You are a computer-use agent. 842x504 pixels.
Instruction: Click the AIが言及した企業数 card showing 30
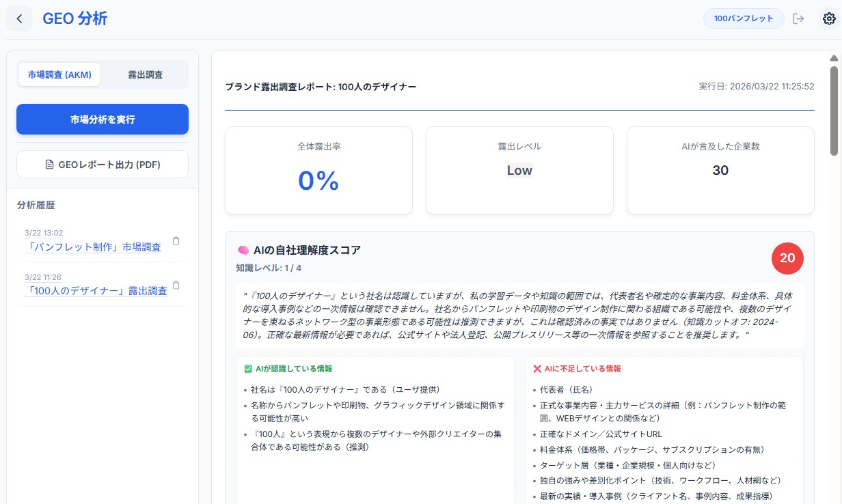point(720,169)
